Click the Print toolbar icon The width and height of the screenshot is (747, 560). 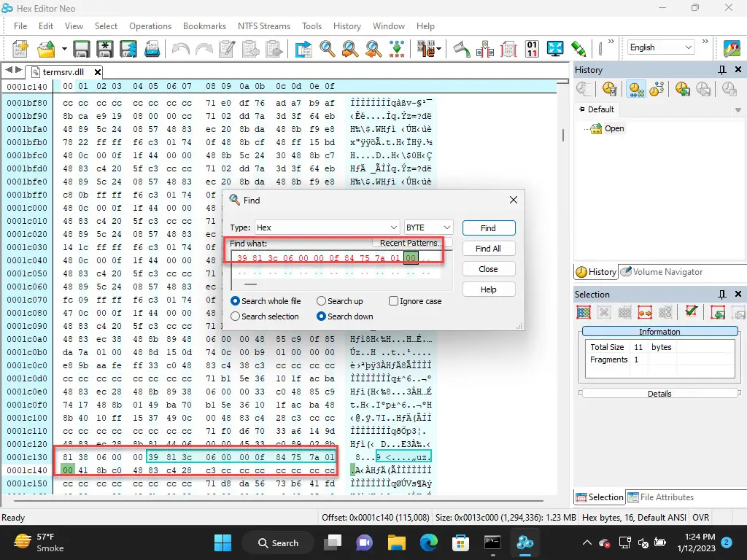pyautogui.click(x=152, y=49)
